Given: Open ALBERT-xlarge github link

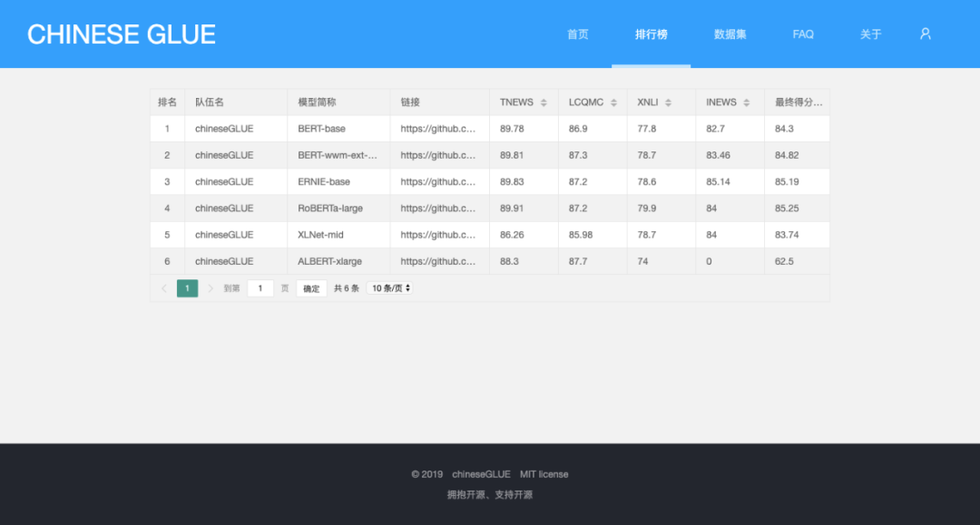Looking at the screenshot, I should [x=438, y=261].
